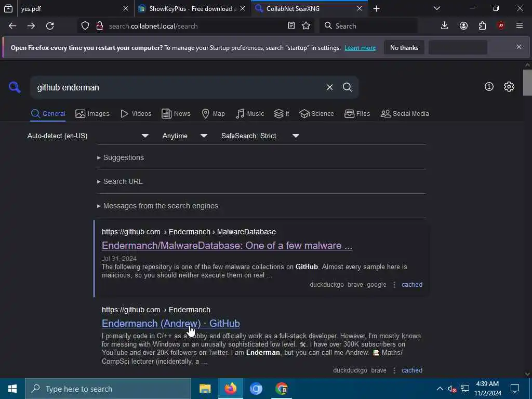
Task: Click the SearXNG logo icon
Action: coord(15,87)
